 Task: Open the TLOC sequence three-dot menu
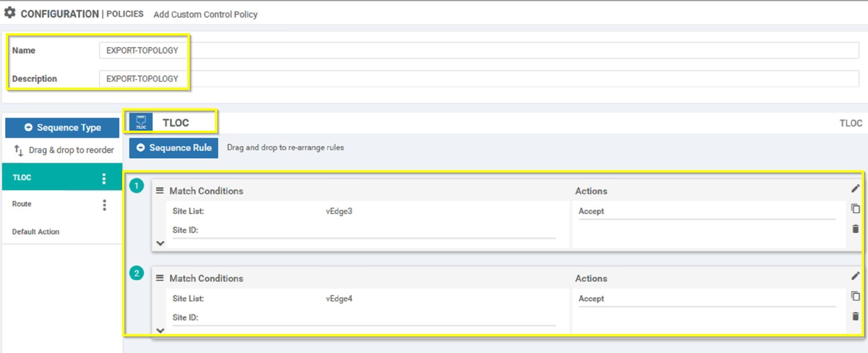coord(104,178)
